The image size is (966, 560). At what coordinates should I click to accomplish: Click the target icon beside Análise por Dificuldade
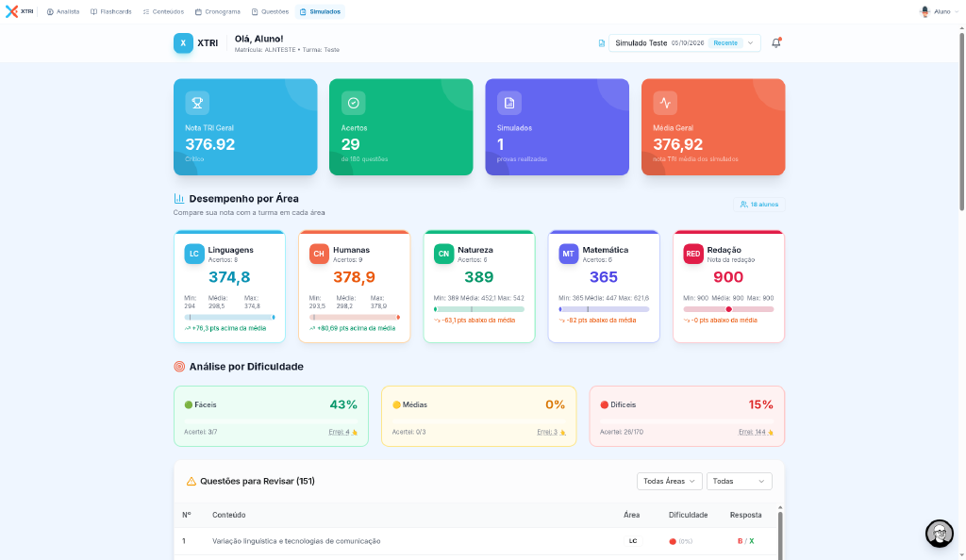[179, 367]
